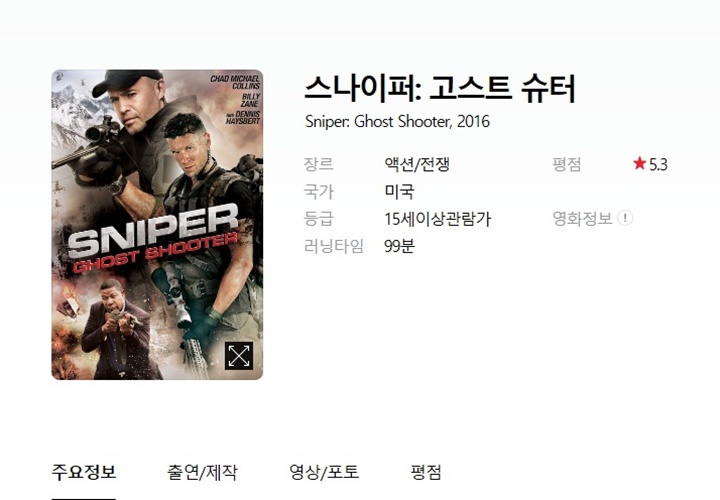Click the country value 미국
720x500 pixels.
(x=399, y=191)
